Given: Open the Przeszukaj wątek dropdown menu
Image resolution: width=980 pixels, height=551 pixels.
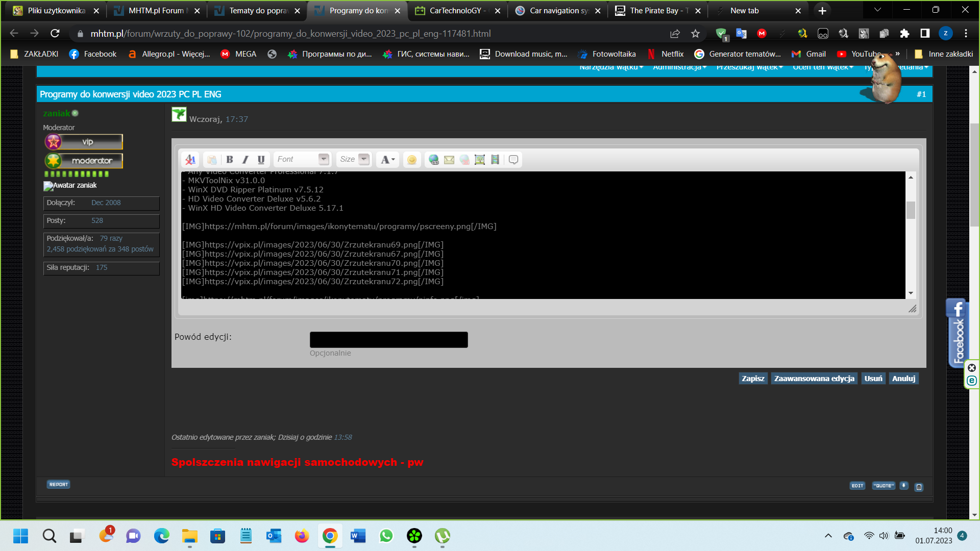Looking at the screenshot, I should tap(749, 68).
